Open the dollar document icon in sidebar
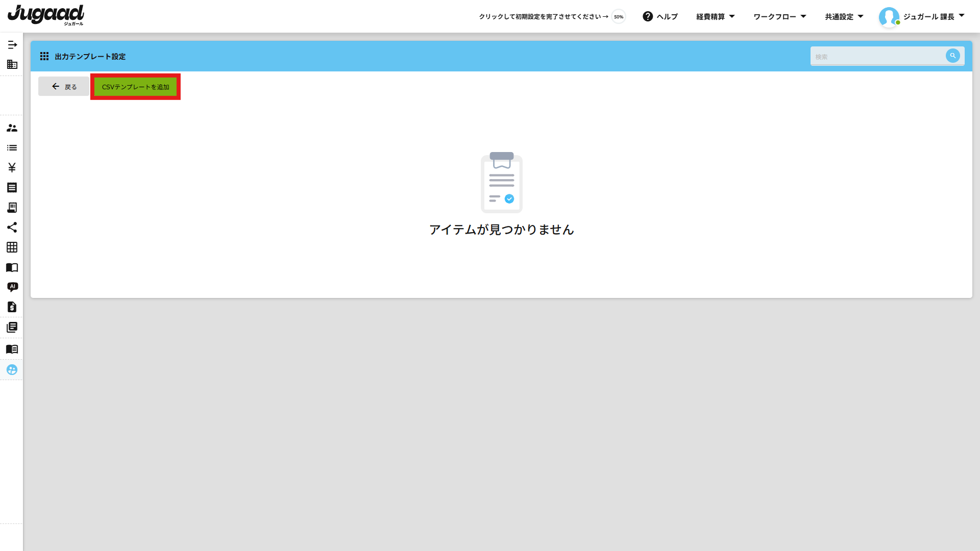Image resolution: width=980 pixels, height=551 pixels. (12, 307)
